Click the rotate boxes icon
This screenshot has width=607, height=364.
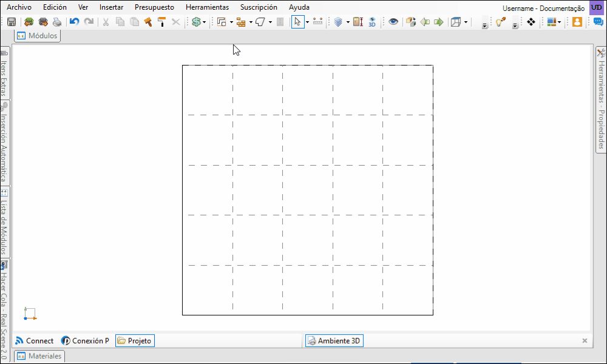411,22
